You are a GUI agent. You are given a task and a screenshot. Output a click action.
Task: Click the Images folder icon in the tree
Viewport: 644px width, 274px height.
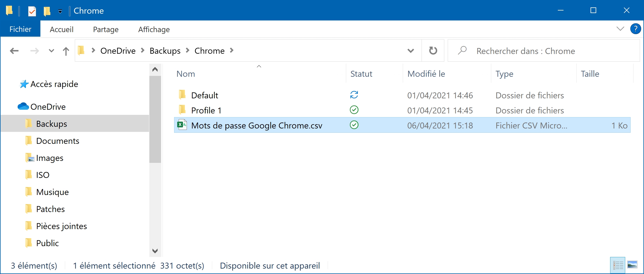tap(30, 158)
